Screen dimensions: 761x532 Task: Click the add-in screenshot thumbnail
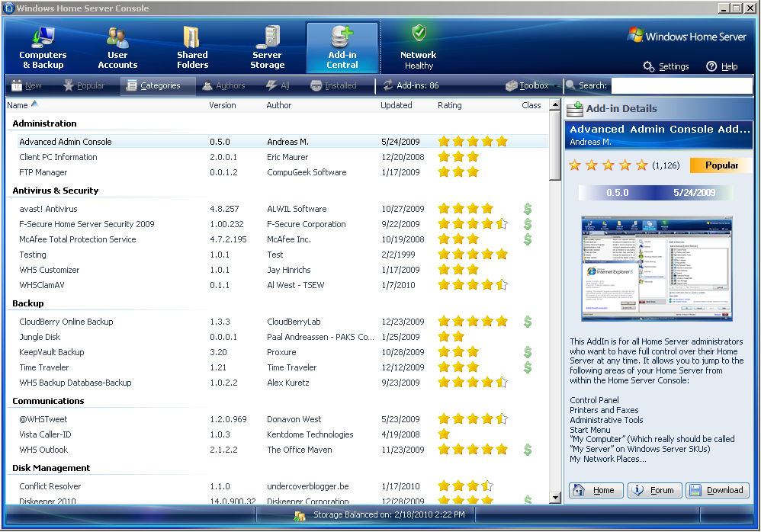point(657,268)
